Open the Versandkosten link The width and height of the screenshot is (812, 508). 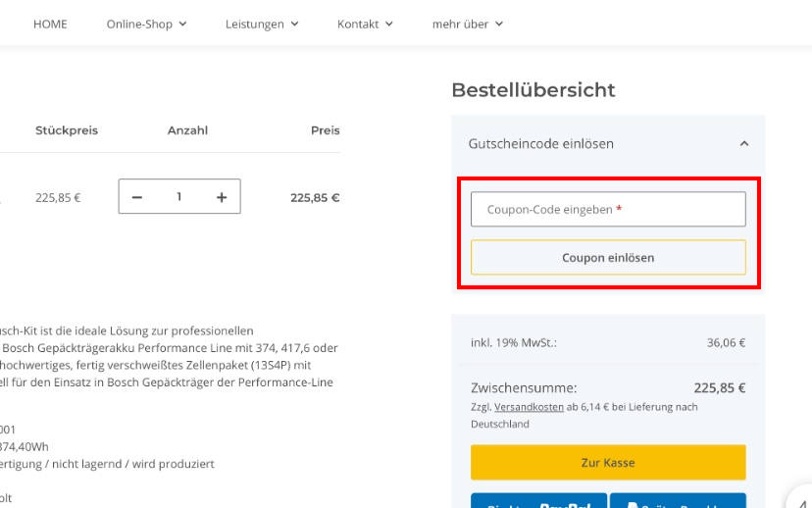[x=529, y=407]
